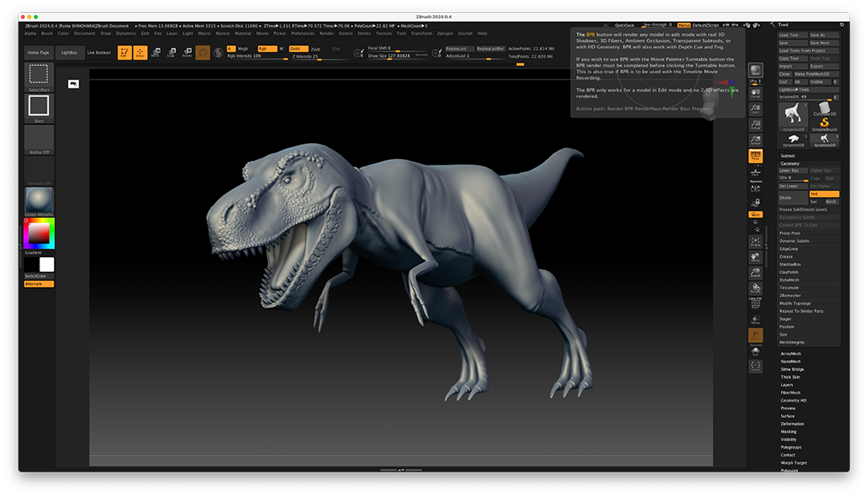Expand the Deformation sub-palette
Viewport: 868px width, 496px height.
pos(792,424)
